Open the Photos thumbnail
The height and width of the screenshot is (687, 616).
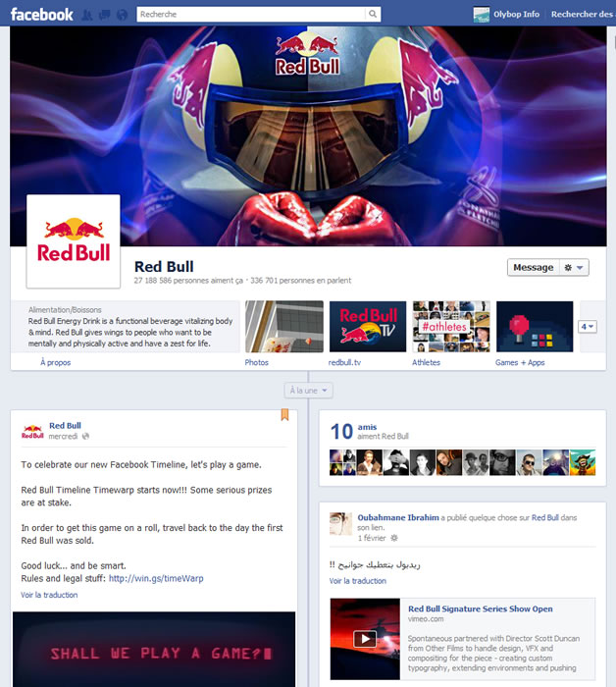pyautogui.click(x=284, y=327)
